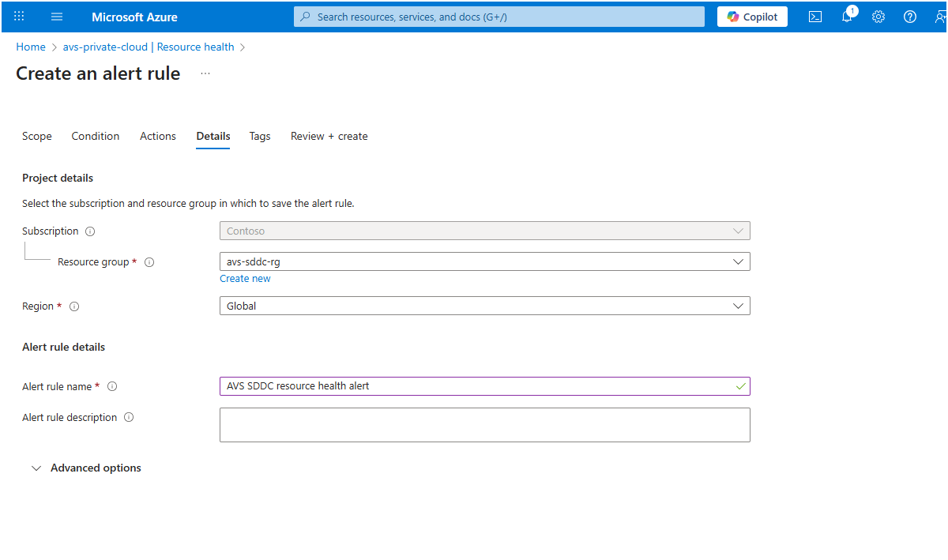Open the ellipsis menu next to page title
Viewport: 948px width, 560px height.
[x=205, y=73]
